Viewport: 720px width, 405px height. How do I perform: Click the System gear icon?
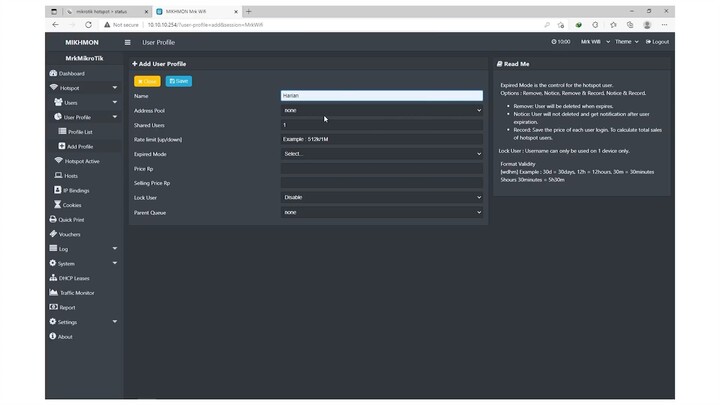(53, 263)
